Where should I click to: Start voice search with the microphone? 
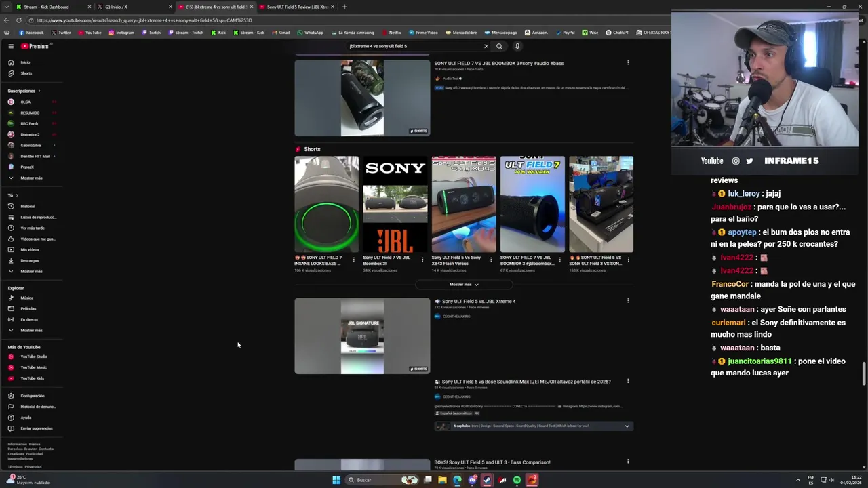pos(517,46)
